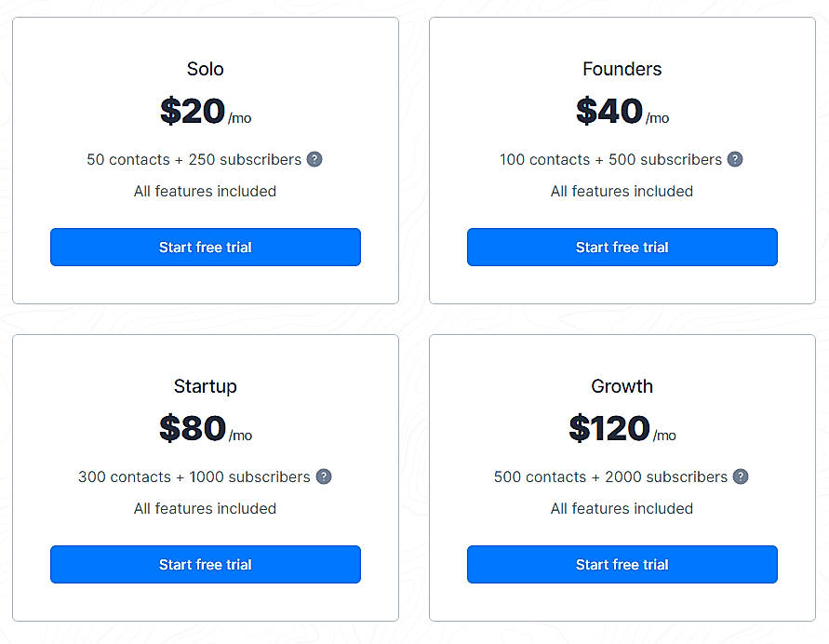
Task: Click the question mark beside 250 subscribers
Action: [314, 159]
